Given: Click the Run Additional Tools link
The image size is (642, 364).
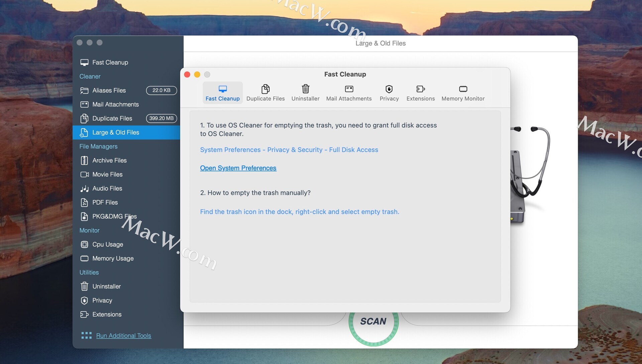Looking at the screenshot, I should (x=124, y=336).
